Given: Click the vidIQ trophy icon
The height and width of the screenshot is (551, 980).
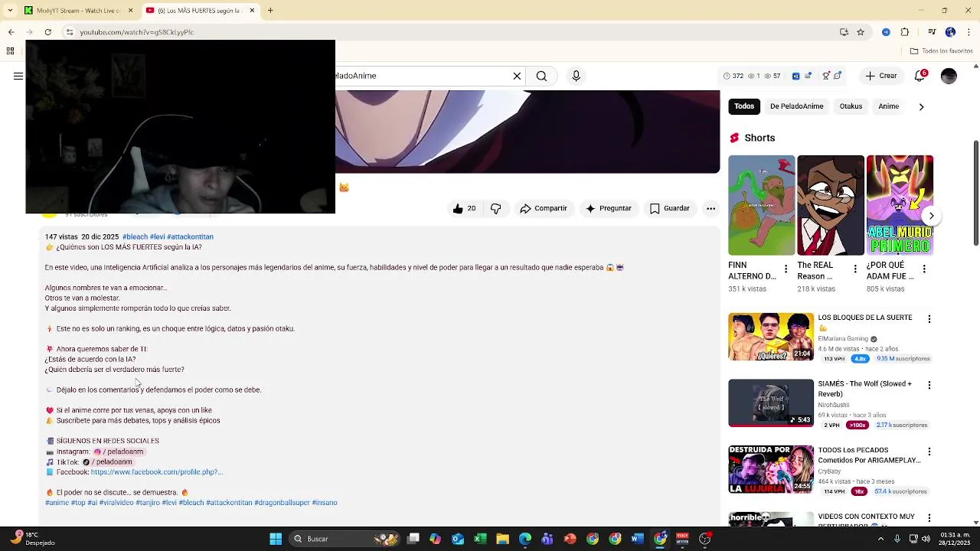Looking at the screenshot, I should [x=826, y=76].
